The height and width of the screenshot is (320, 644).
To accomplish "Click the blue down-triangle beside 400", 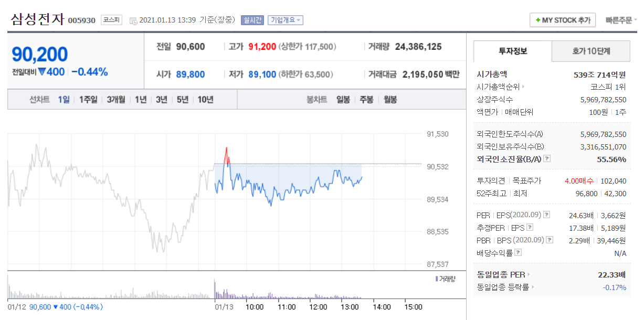I will pyautogui.click(x=41, y=72).
